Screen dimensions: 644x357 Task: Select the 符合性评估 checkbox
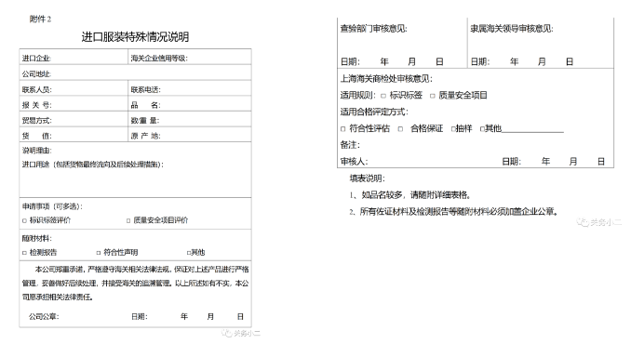pos(343,129)
